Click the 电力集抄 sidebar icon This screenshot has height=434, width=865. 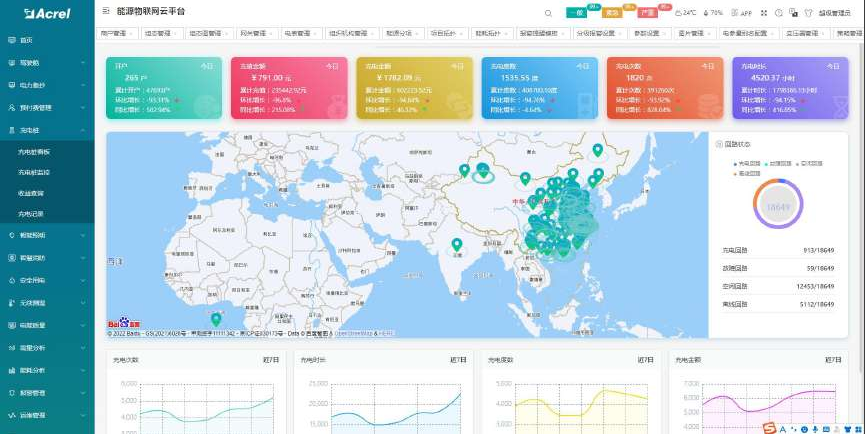coord(12,85)
